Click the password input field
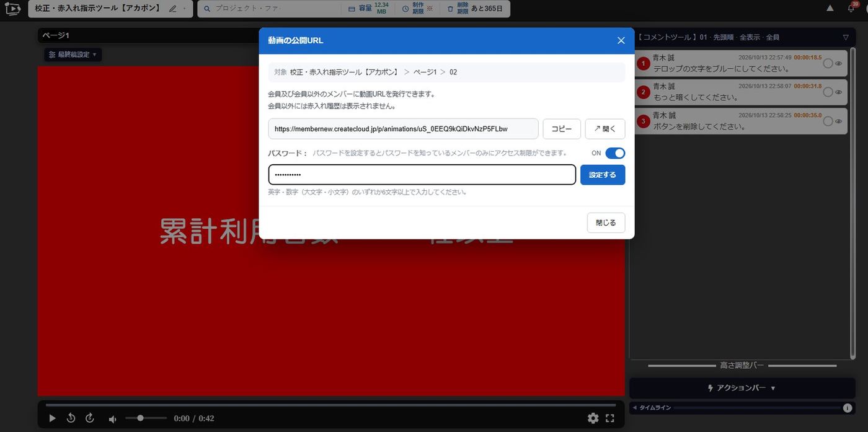Image resolution: width=868 pixels, height=432 pixels. coord(422,175)
